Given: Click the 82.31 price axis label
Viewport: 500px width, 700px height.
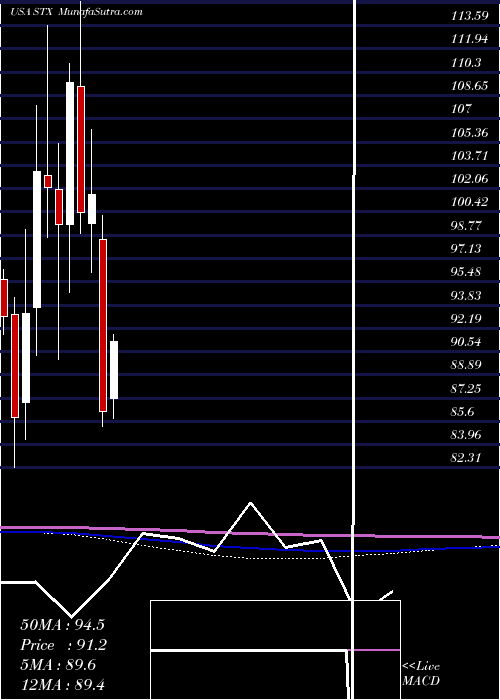Looking at the screenshot, I should 467,458.
